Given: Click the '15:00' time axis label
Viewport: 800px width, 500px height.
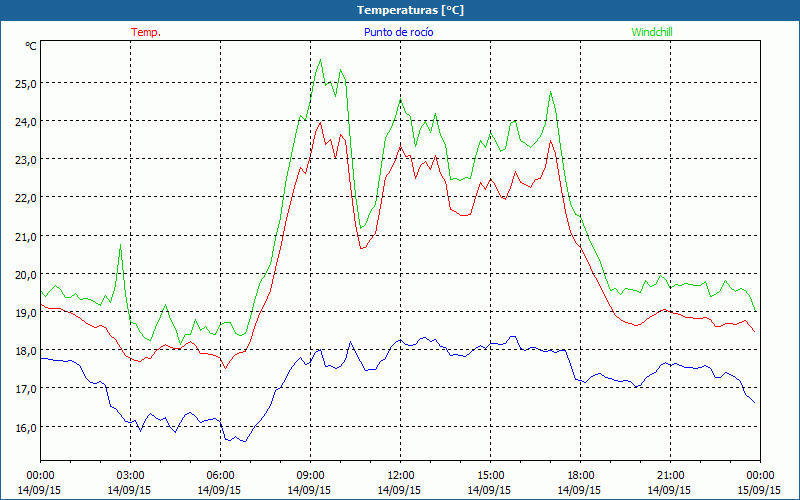Looking at the screenshot, I should pyautogui.click(x=490, y=476).
